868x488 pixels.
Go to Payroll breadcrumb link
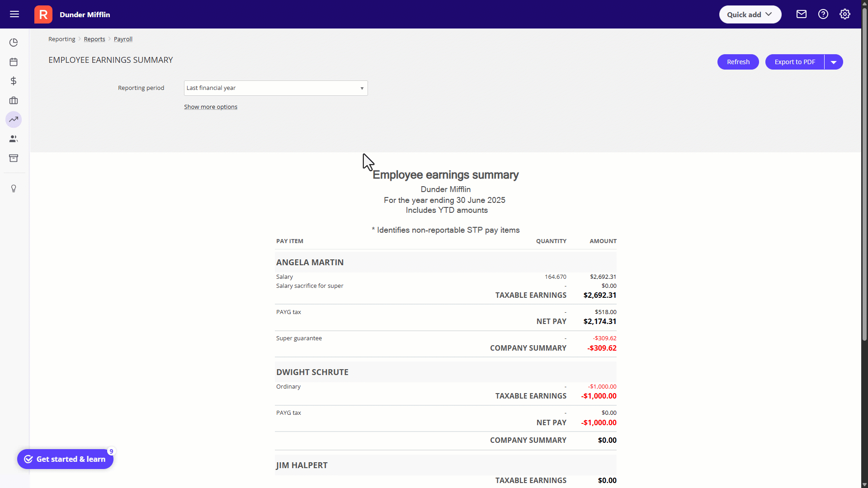123,39
